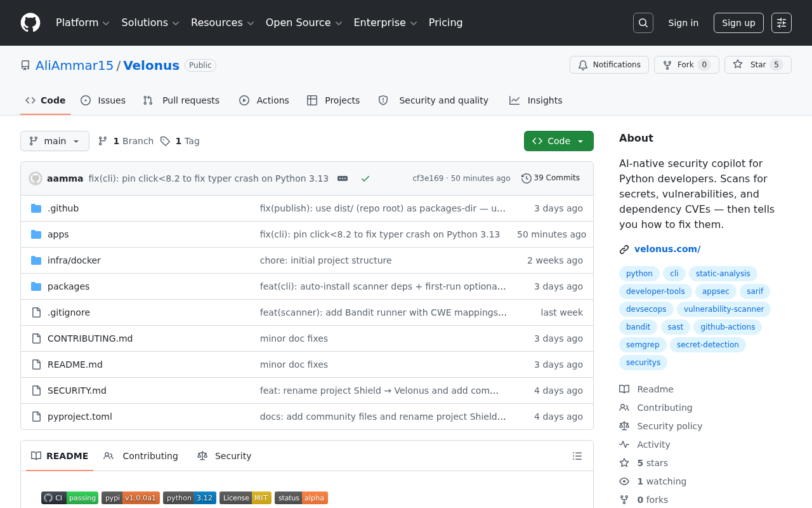
Task: View the green check build status
Action: (x=365, y=178)
